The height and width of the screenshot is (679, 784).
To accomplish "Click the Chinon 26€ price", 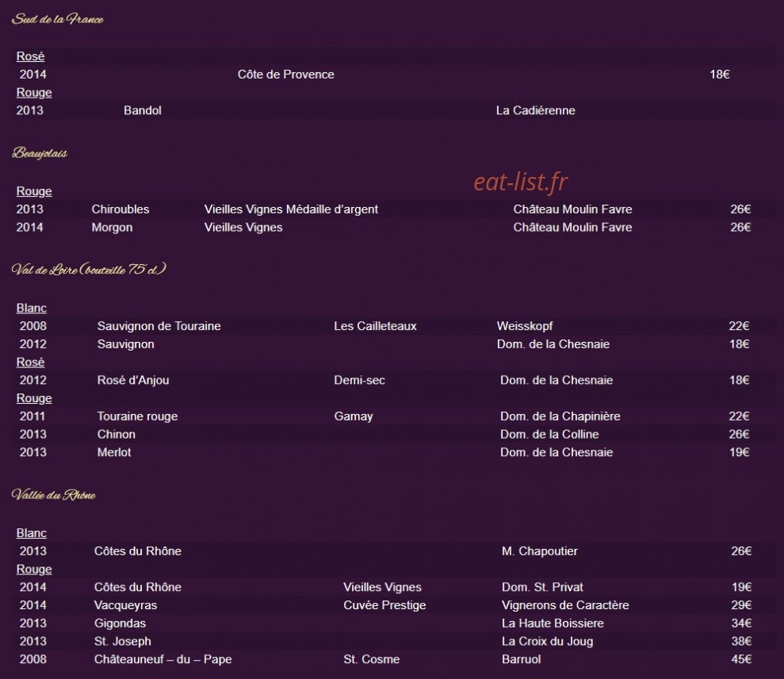I will coord(739,434).
